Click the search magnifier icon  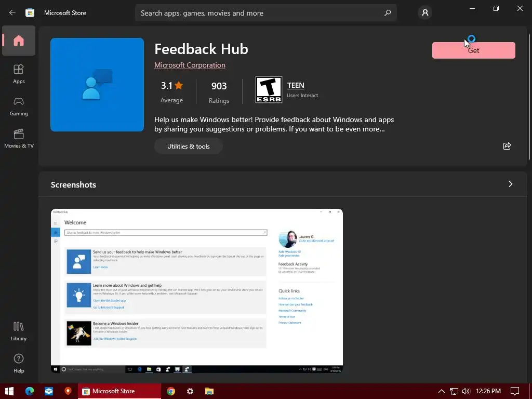click(388, 13)
